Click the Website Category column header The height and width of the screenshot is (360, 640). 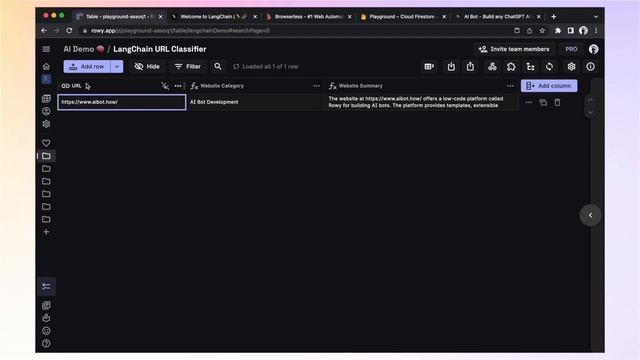click(256, 86)
